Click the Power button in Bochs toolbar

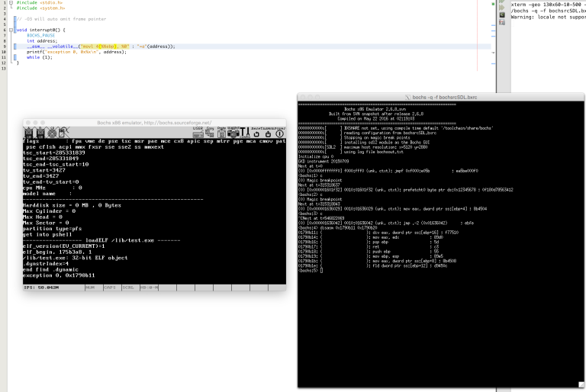279,132
